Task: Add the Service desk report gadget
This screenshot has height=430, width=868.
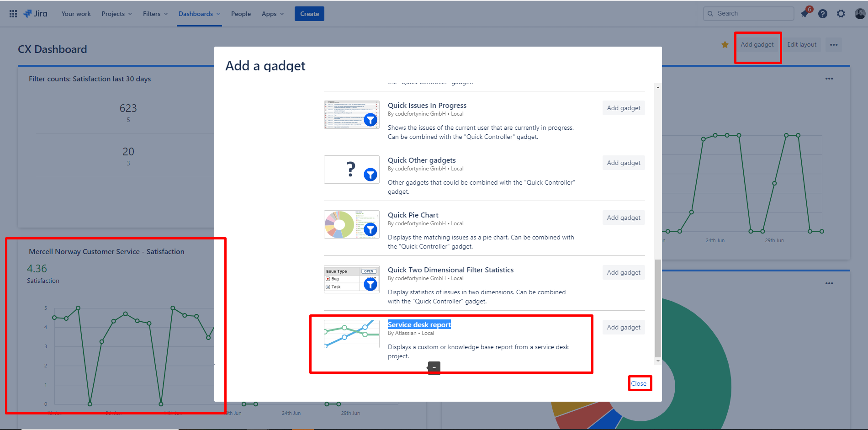Action: 623,327
